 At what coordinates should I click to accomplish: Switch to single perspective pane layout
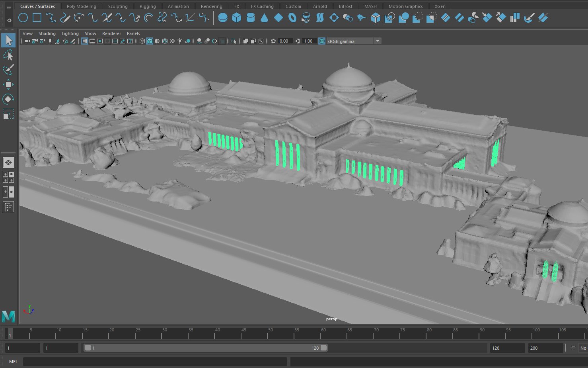[8, 162]
